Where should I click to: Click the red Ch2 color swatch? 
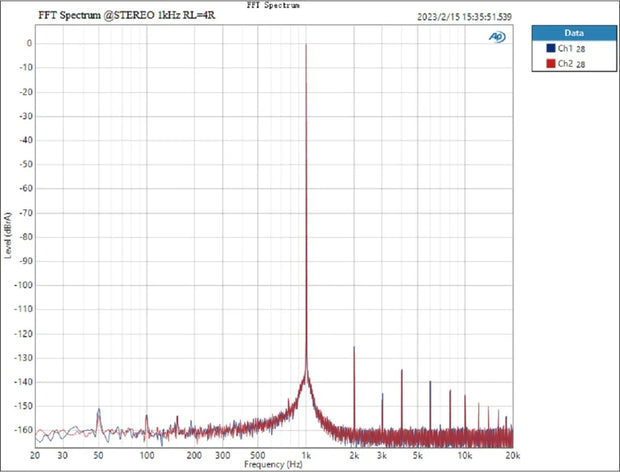click(549, 63)
